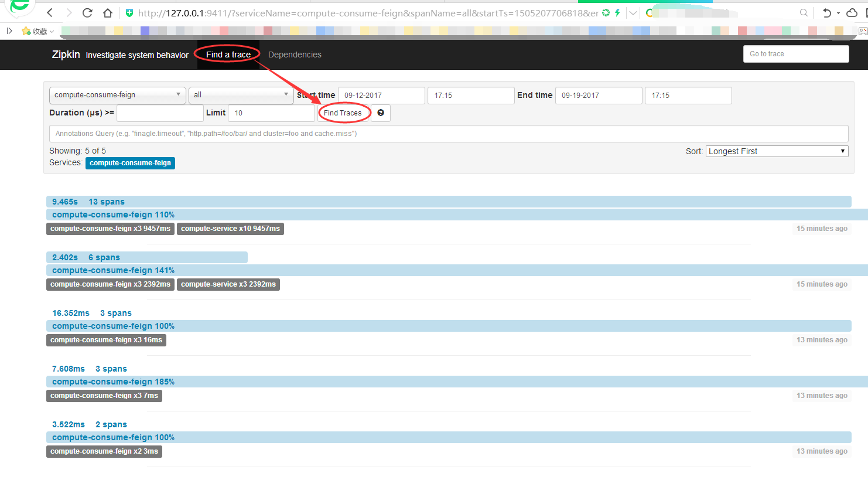Click 'Showing: 5 of 5' text
This screenshot has width=868, height=490.
tap(77, 151)
